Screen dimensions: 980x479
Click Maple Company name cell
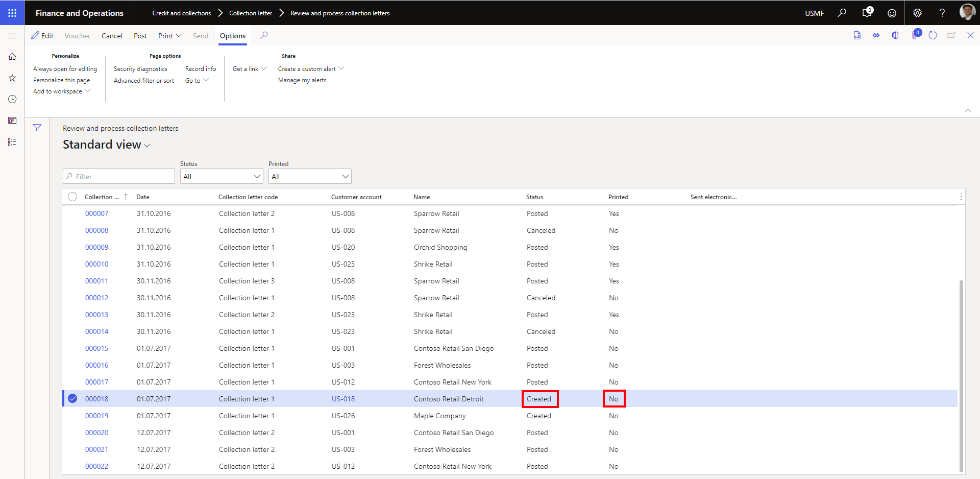point(440,416)
